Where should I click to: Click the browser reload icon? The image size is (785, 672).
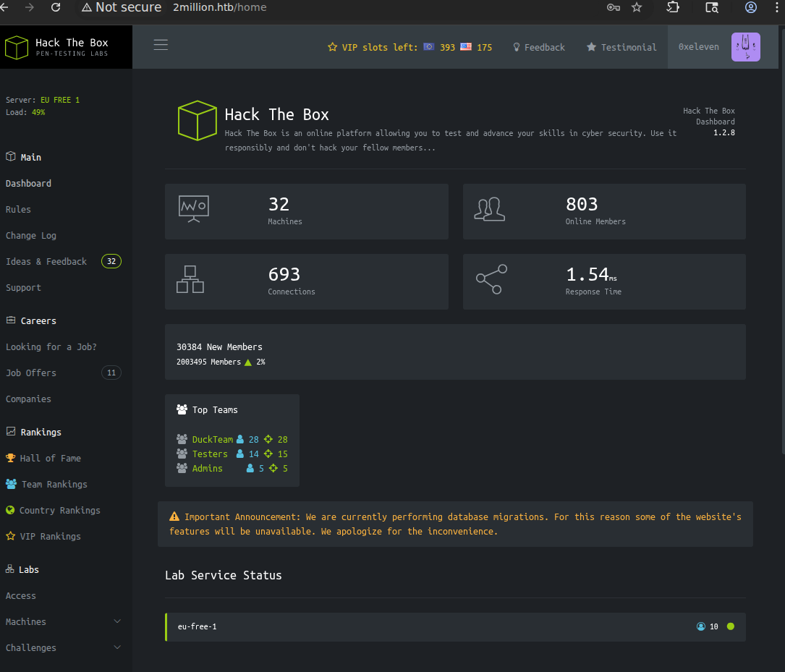[x=56, y=7]
